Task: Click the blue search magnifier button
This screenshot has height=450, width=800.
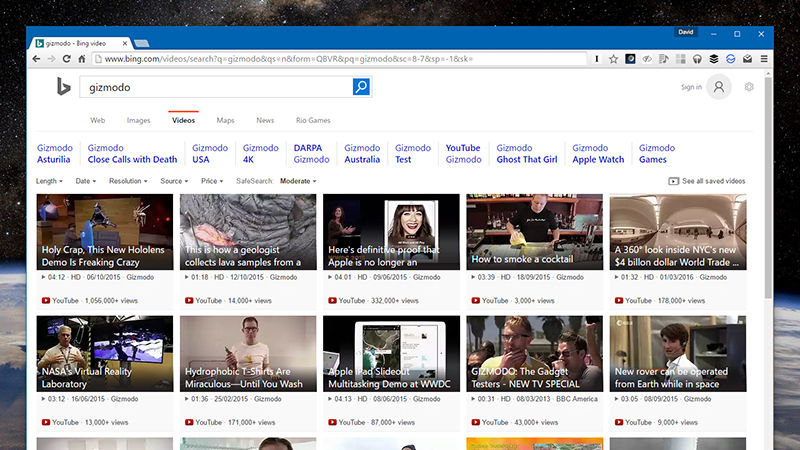Action: [361, 88]
